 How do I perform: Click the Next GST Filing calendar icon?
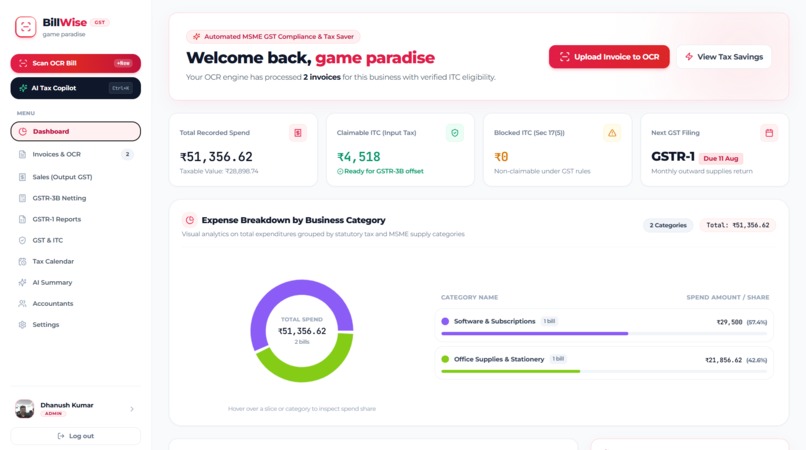tap(769, 133)
